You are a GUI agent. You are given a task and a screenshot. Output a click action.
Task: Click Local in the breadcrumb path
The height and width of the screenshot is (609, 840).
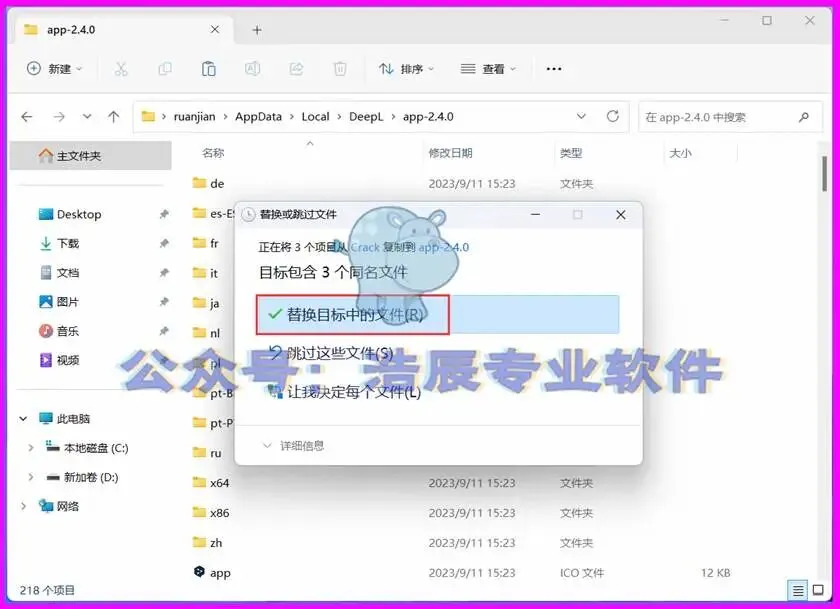[x=315, y=117]
